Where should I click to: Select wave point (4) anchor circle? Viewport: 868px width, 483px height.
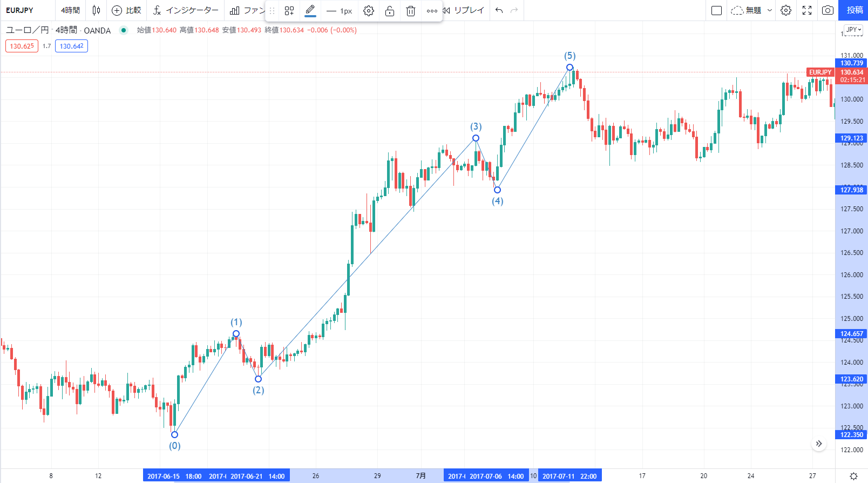[498, 190]
